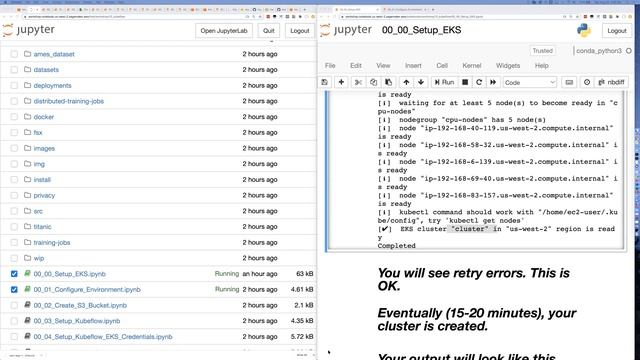Open the Widgets menu

coord(508,65)
